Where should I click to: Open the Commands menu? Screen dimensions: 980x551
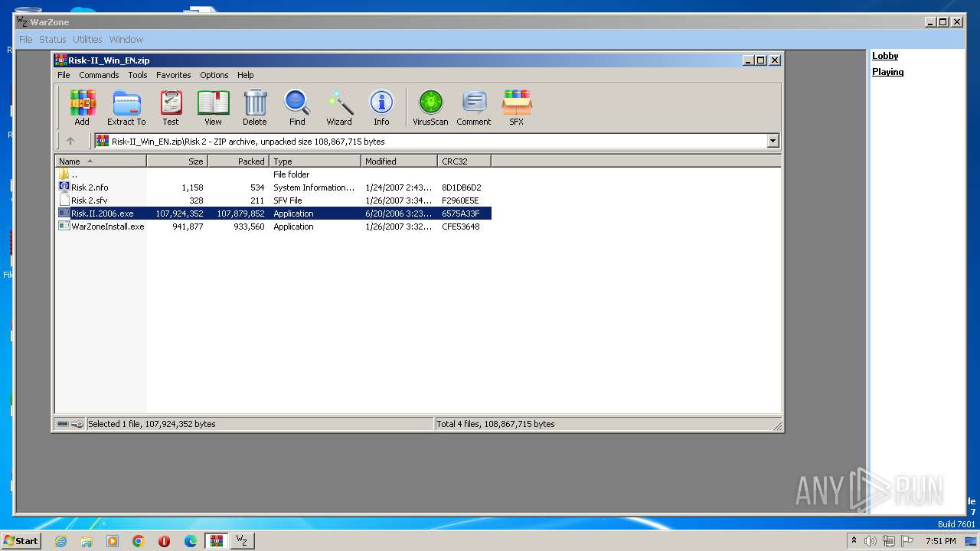click(x=99, y=75)
